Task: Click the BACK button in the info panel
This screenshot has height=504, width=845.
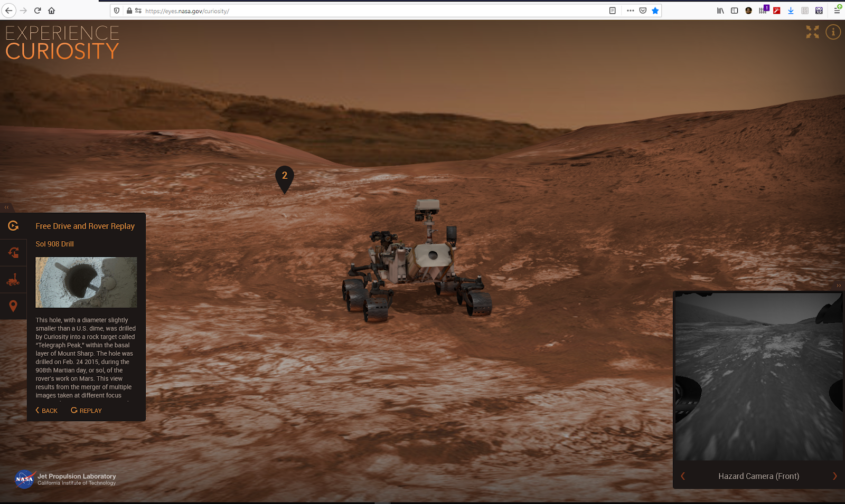Action: (46, 410)
